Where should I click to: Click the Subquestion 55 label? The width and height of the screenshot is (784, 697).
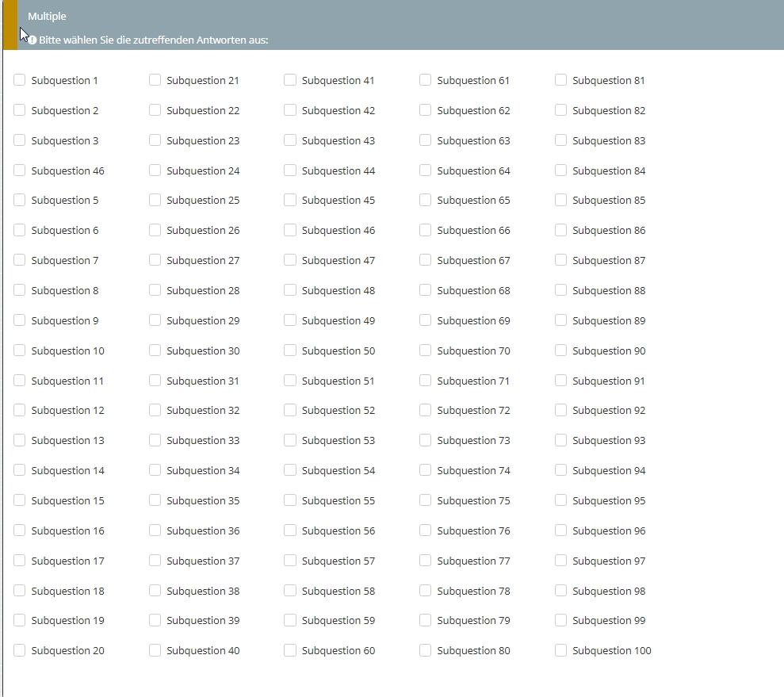(338, 500)
